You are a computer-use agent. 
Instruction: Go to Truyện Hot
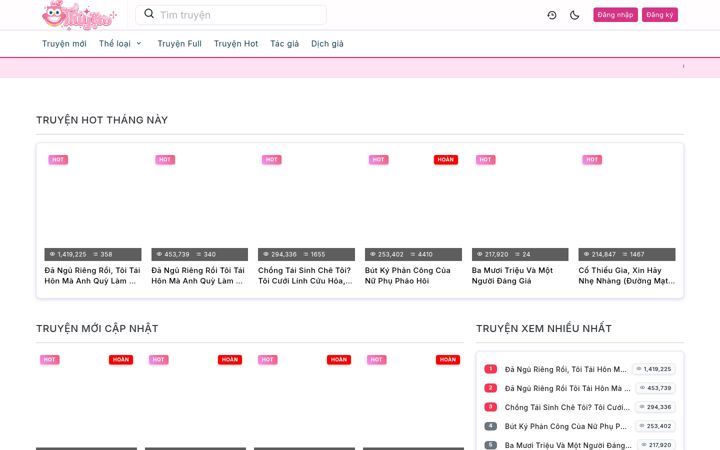pos(236,44)
